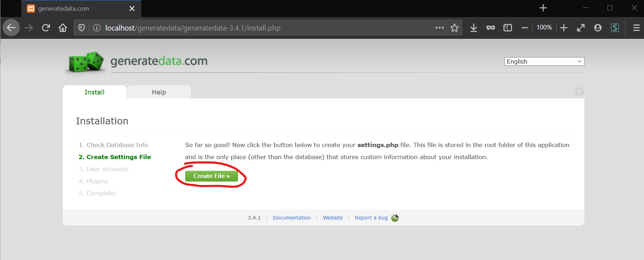Open the Documentation footer link
The height and width of the screenshot is (260, 644).
pyautogui.click(x=292, y=218)
